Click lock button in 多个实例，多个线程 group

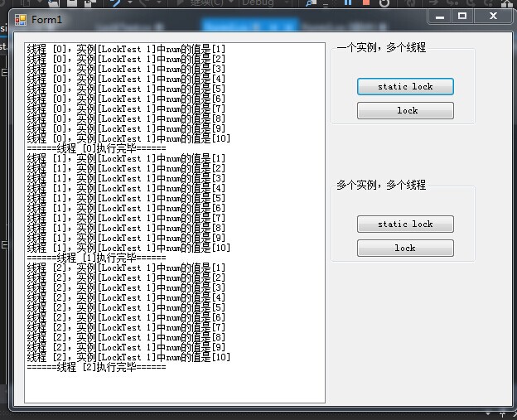tap(405, 248)
